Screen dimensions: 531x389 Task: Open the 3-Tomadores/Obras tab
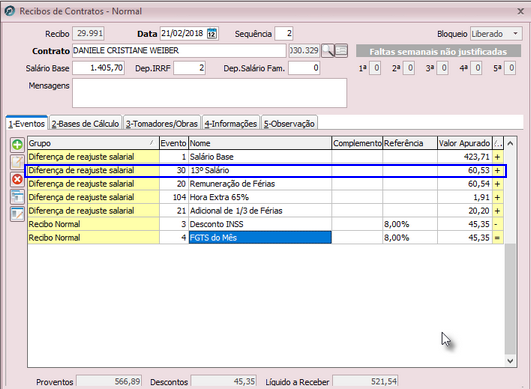(162, 124)
